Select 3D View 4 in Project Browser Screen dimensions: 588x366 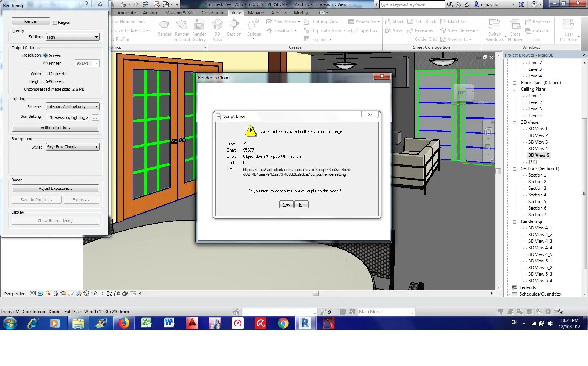(538, 149)
